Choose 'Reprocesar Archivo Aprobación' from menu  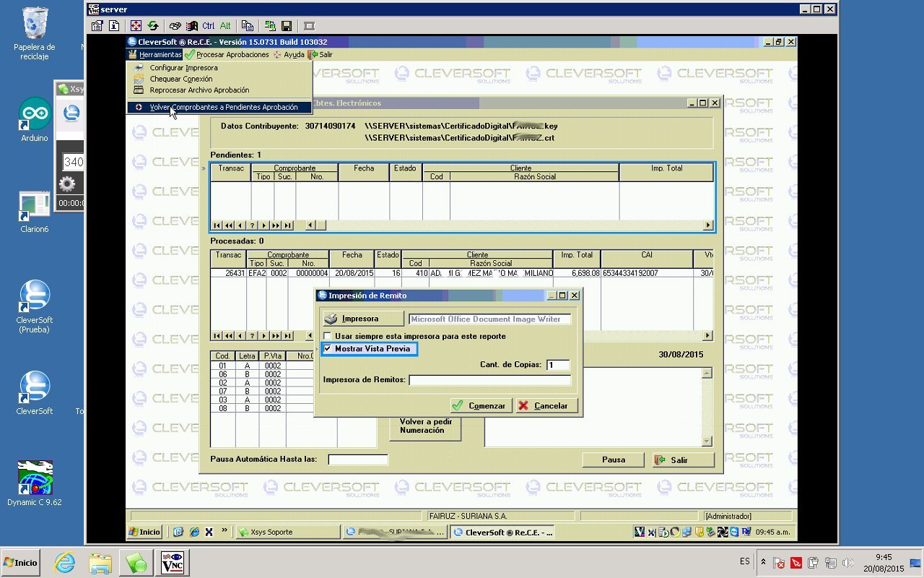pyautogui.click(x=199, y=90)
